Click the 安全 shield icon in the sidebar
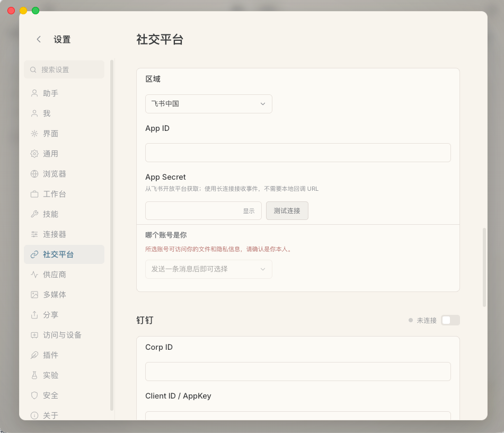504x433 pixels. tap(34, 395)
